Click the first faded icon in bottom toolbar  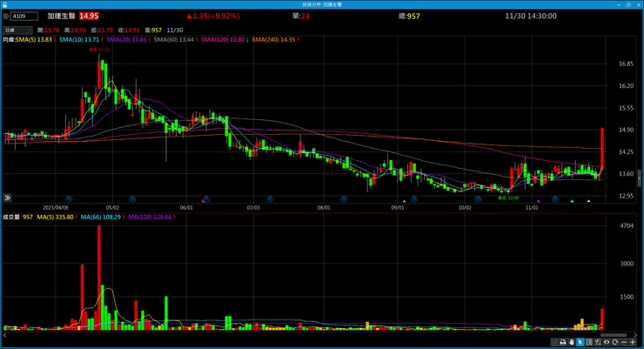[x=554, y=342]
